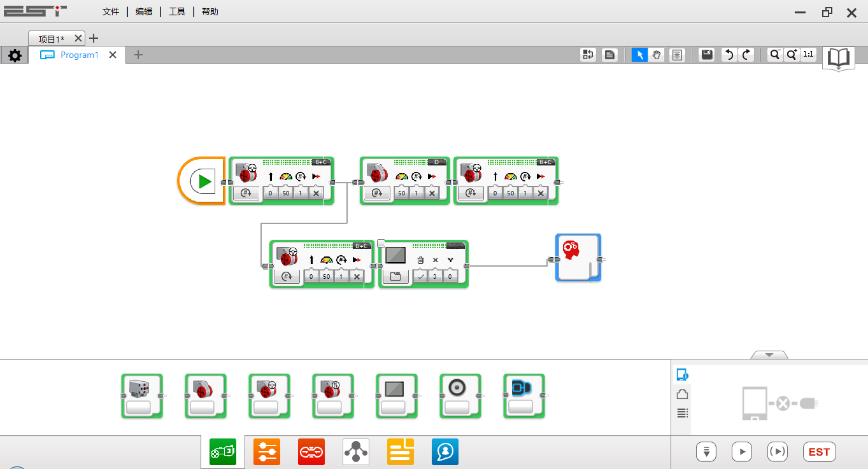This screenshot has width=868, height=469.
Task: Switch to orange Flow Control palette
Action: click(267, 452)
